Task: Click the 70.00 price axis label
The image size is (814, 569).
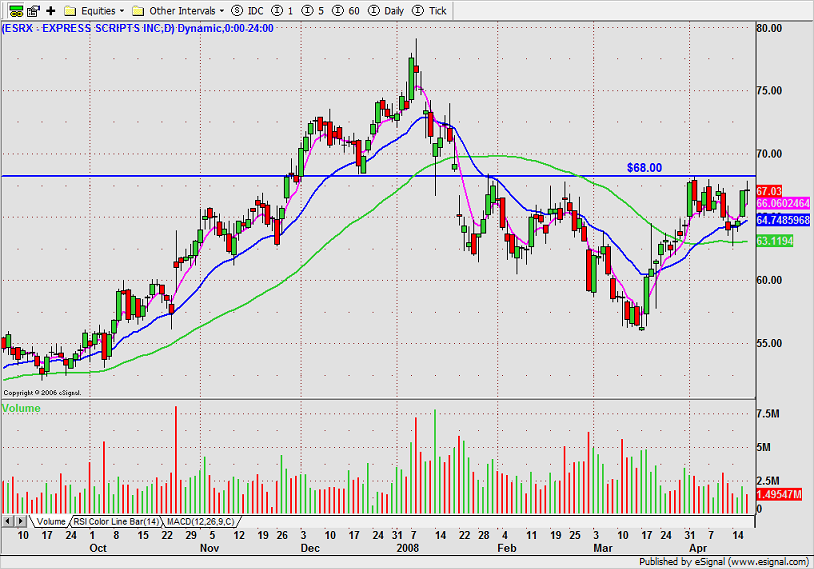Action: pos(769,154)
